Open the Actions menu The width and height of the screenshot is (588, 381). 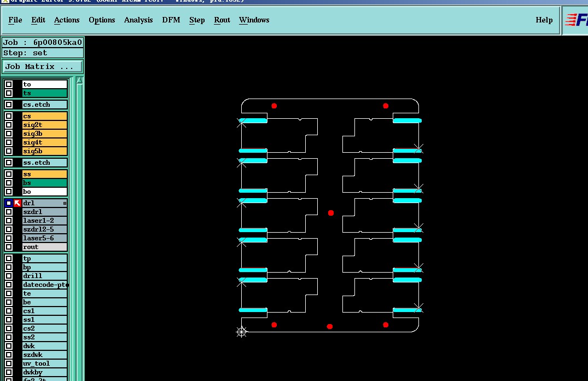click(67, 20)
